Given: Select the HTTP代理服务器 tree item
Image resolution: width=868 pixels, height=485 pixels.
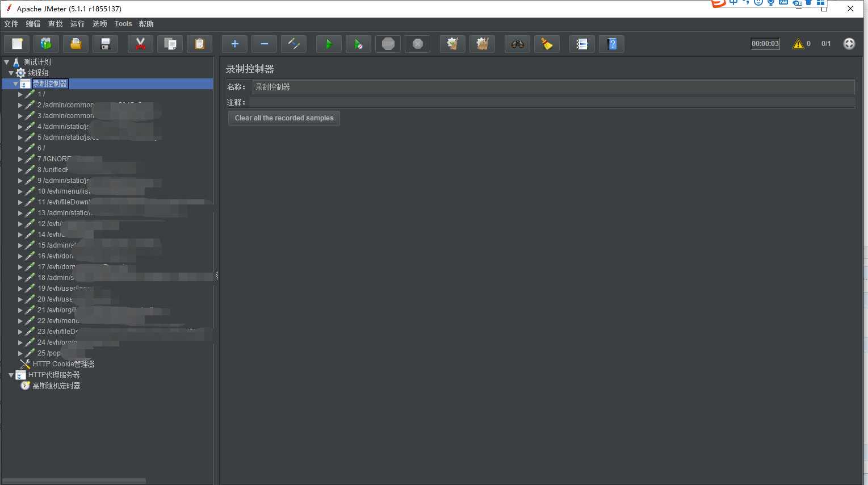Looking at the screenshot, I should 54,375.
